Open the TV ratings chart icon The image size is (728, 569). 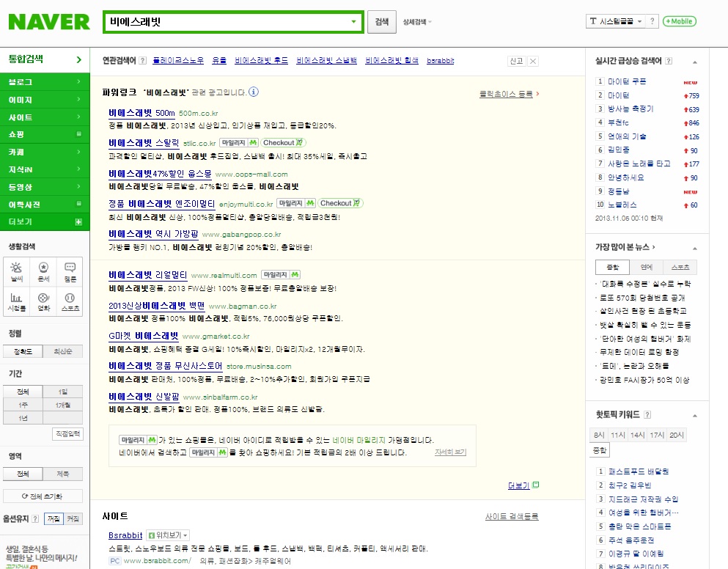(x=16, y=302)
